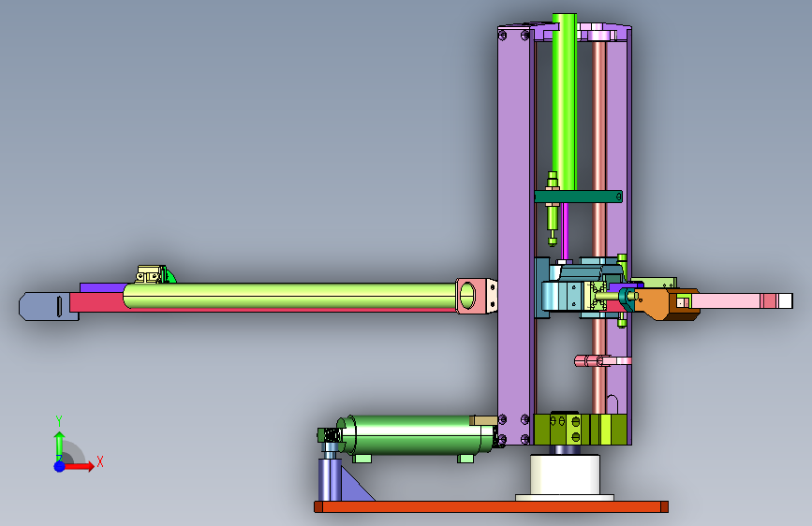Image resolution: width=812 pixels, height=526 pixels.
Task: Select the olive-green block at column bottom
Action: [580, 430]
